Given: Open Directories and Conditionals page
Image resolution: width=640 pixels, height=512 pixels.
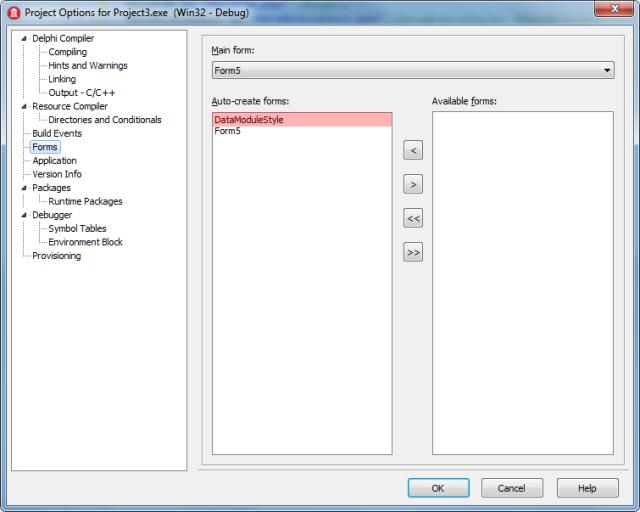Looking at the screenshot, I should (x=104, y=120).
